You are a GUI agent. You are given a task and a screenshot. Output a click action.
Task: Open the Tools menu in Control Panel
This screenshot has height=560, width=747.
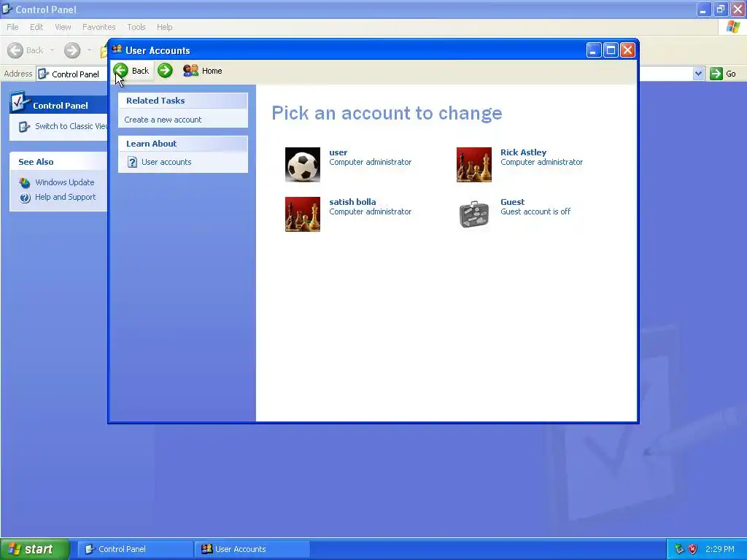(x=136, y=27)
